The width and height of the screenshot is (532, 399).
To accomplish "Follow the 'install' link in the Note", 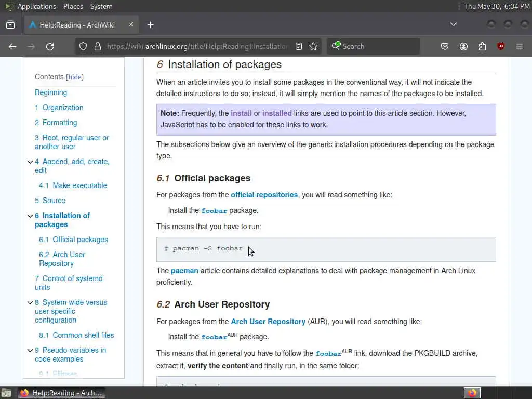I will pos(241,113).
